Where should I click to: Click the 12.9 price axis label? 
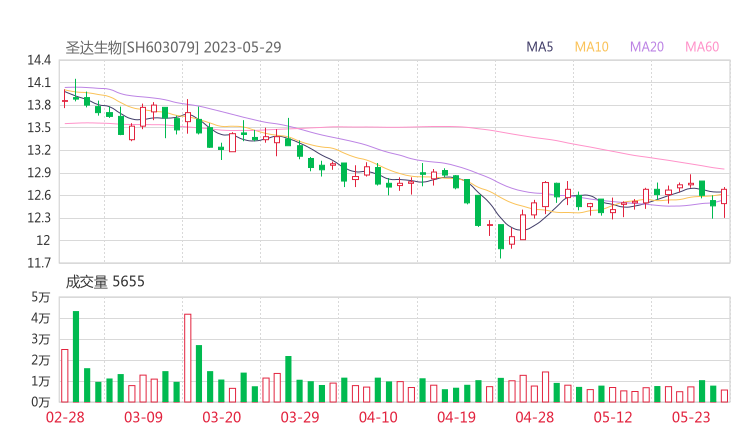pos(39,173)
